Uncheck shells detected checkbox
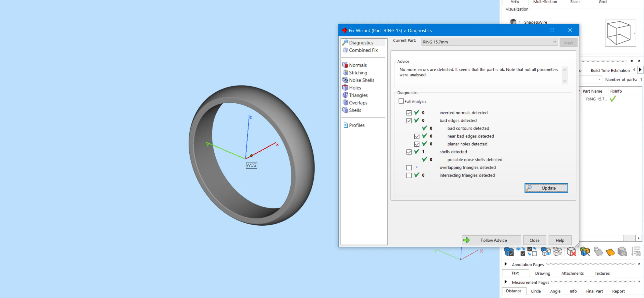Image resolution: width=644 pixels, height=298 pixels. tap(409, 152)
